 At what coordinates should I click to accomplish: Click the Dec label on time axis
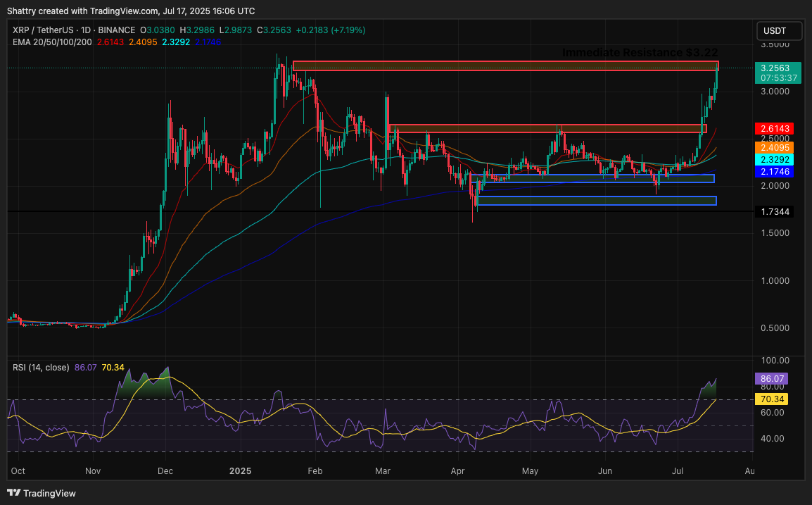[x=165, y=470]
